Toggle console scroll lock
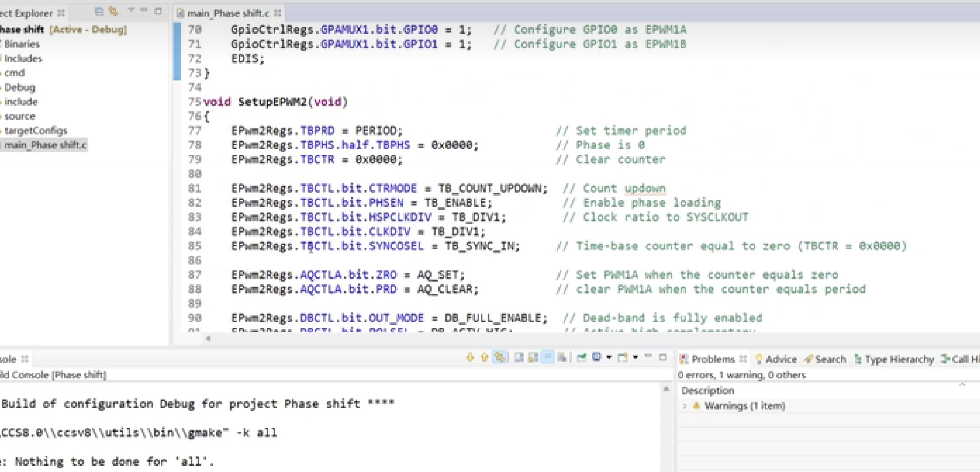 pyautogui.click(x=533, y=357)
